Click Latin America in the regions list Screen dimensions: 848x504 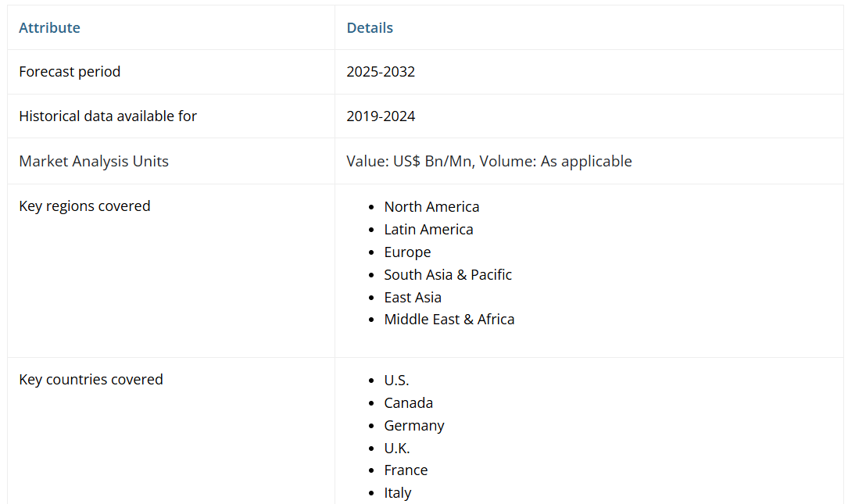click(428, 230)
